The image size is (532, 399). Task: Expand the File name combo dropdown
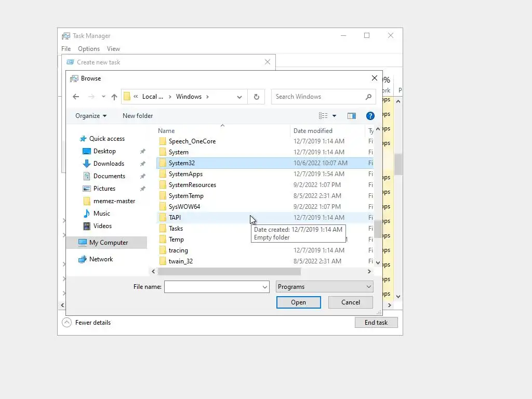pos(264,287)
